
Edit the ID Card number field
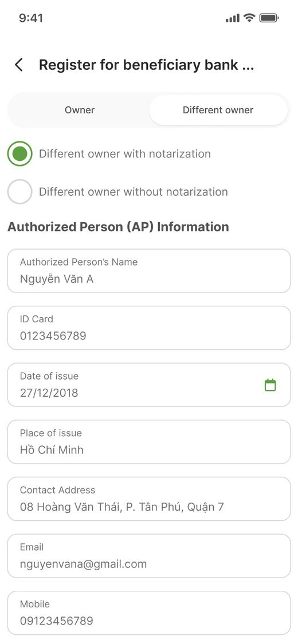click(149, 328)
